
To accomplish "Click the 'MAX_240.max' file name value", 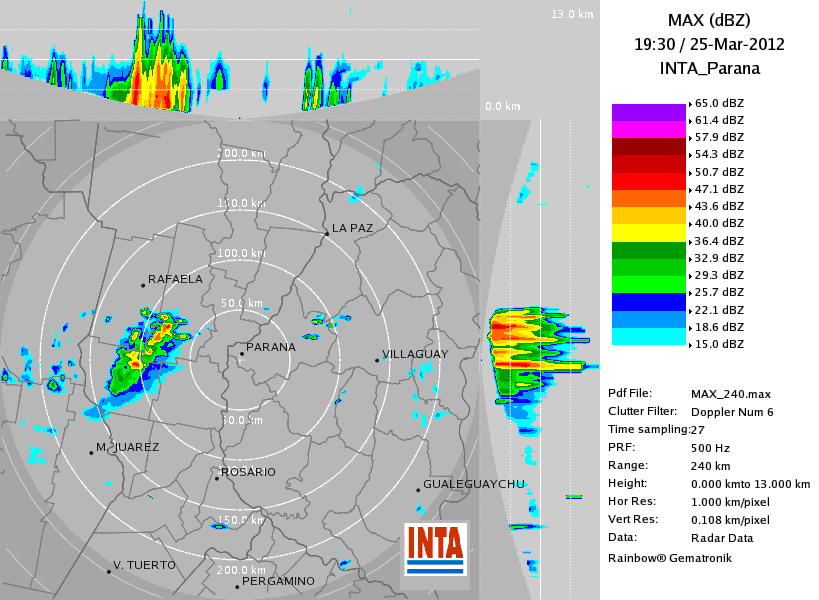I will 731,394.
